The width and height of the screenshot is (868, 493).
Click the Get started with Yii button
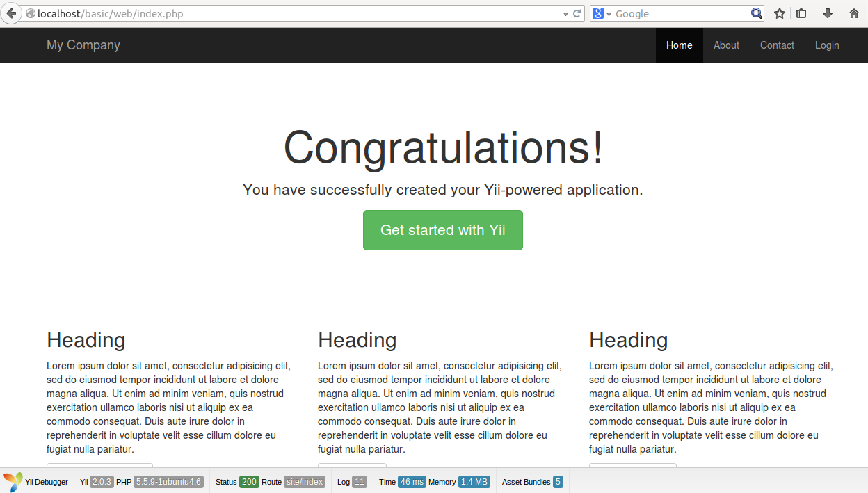(442, 229)
